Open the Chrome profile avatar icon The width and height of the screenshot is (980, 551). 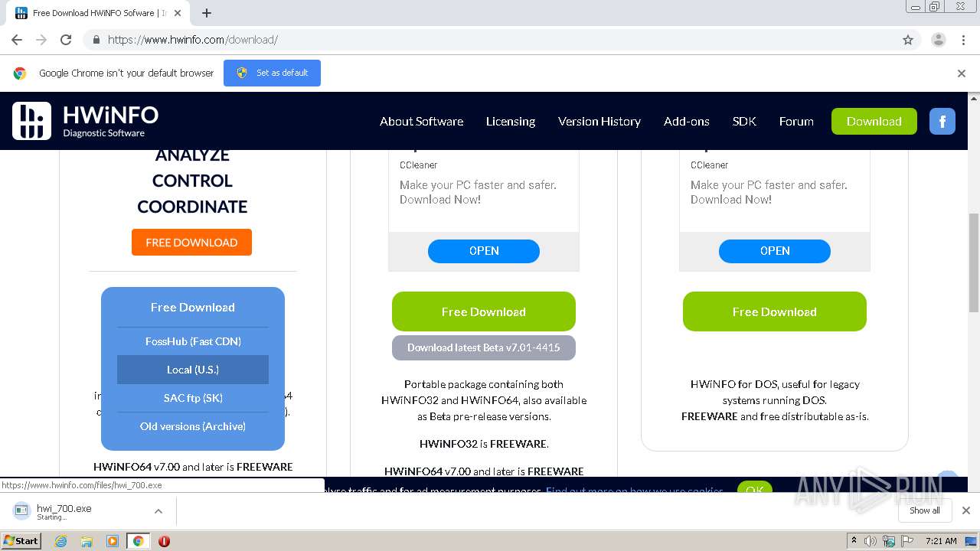click(939, 40)
